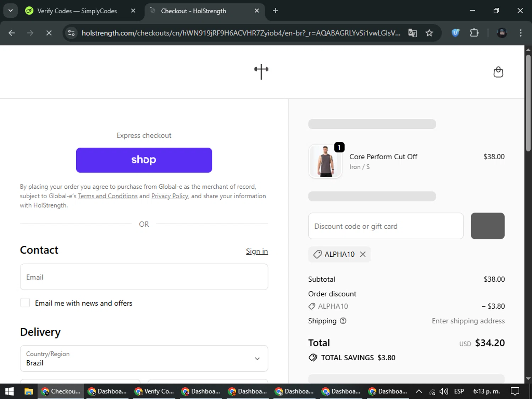Stop loading the page button
Screen dimensions: 532x399
pyautogui.click(x=49, y=33)
